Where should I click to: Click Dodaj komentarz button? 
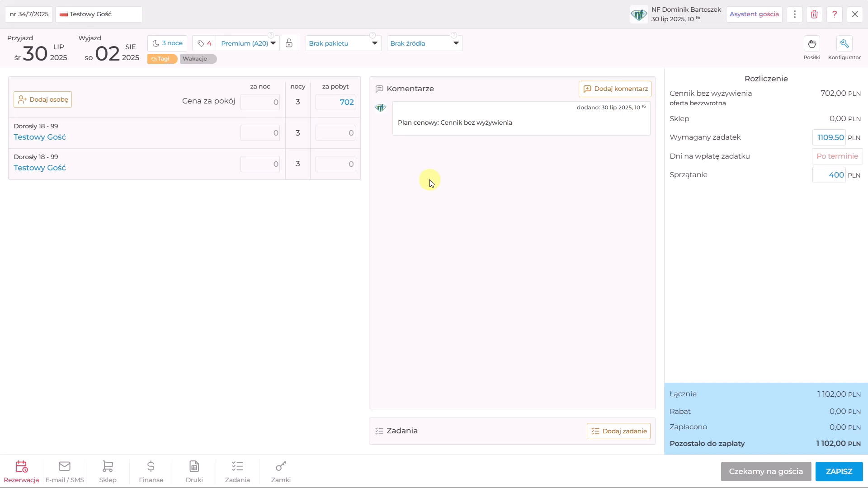pyautogui.click(x=615, y=89)
